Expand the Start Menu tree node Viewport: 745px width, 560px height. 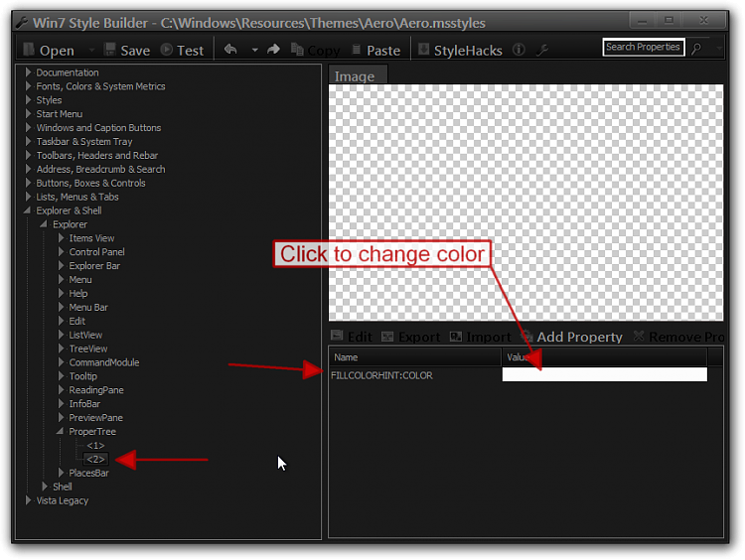(x=28, y=113)
